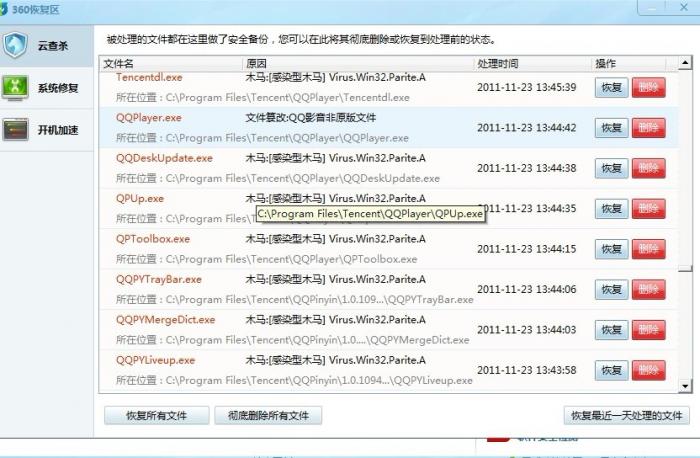Sort by 原因 column header
Viewport: 700px width, 458px height.
(x=358, y=63)
